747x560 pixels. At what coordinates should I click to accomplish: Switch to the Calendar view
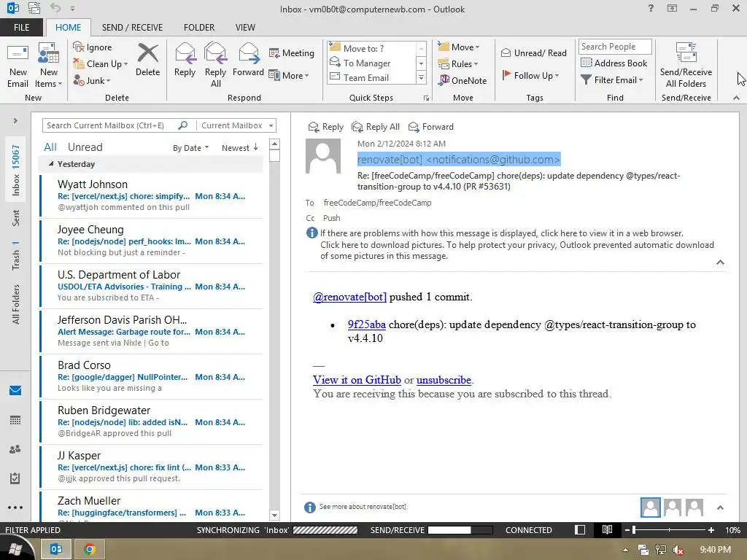(x=15, y=420)
